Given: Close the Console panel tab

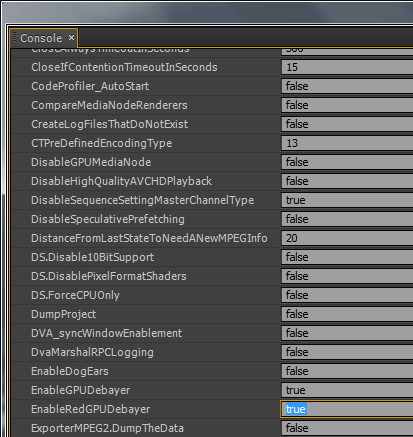Looking at the screenshot, I should click(x=71, y=38).
